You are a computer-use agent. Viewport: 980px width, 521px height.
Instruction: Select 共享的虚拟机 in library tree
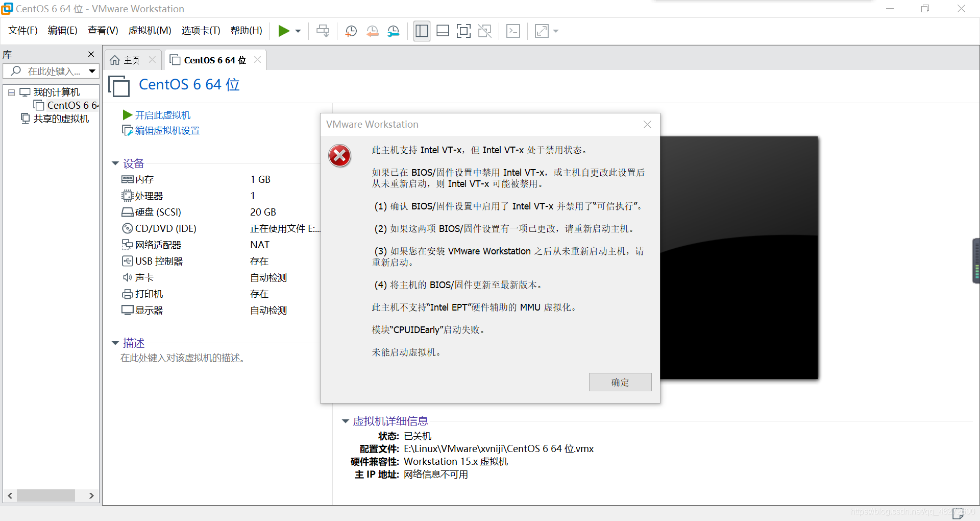click(x=55, y=119)
